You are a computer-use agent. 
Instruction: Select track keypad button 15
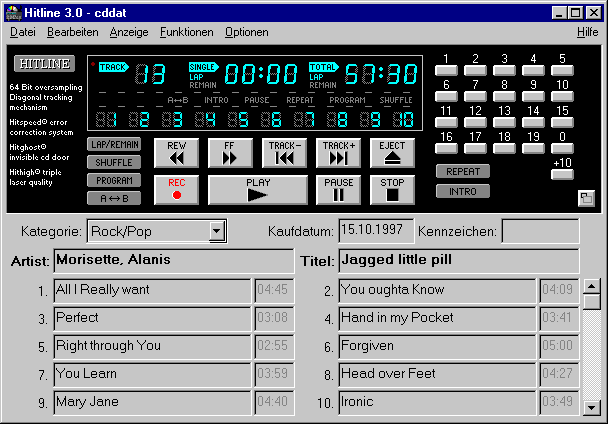point(562,122)
